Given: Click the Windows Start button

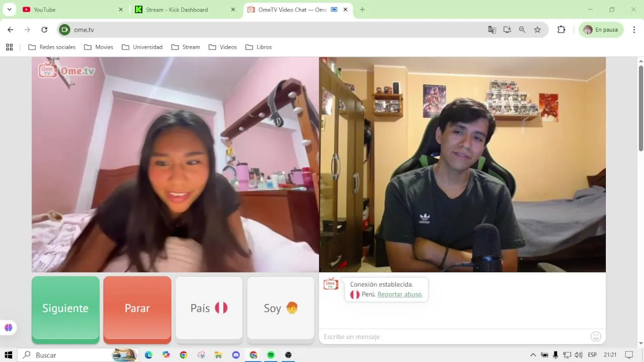Looking at the screenshot, I should (8, 355).
